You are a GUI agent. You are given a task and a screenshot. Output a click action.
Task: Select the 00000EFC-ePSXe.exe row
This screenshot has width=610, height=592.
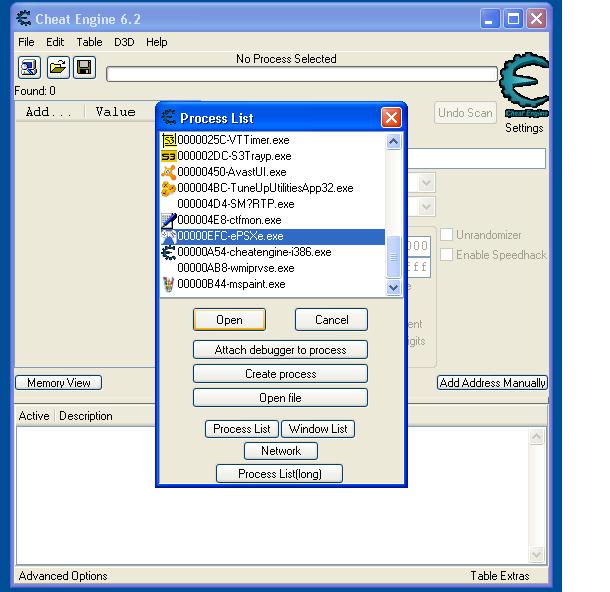(273, 236)
